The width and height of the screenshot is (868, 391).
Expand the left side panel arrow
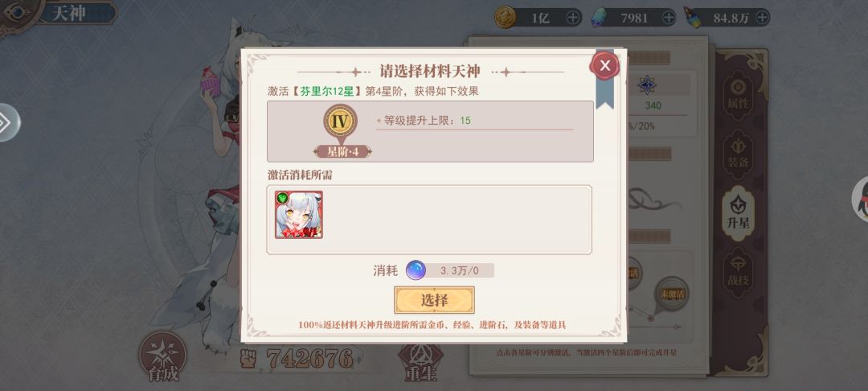click(x=7, y=122)
